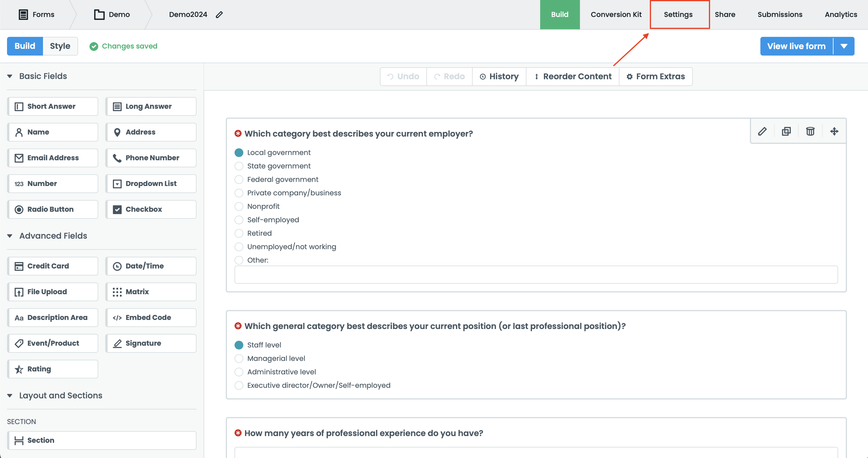Open the View live form dropdown arrow
The height and width of the screenshot is (458, 868).
844,46
